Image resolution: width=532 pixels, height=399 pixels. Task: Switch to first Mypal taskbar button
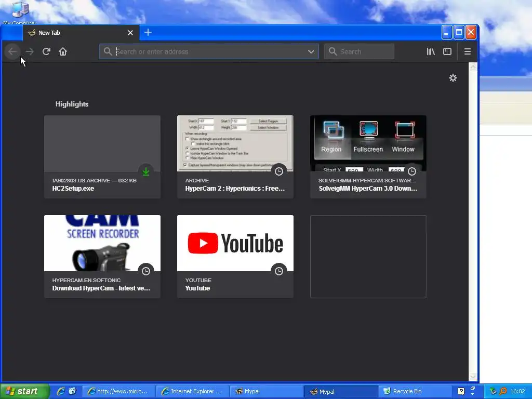pyautogui.click(x=267, y=391)
